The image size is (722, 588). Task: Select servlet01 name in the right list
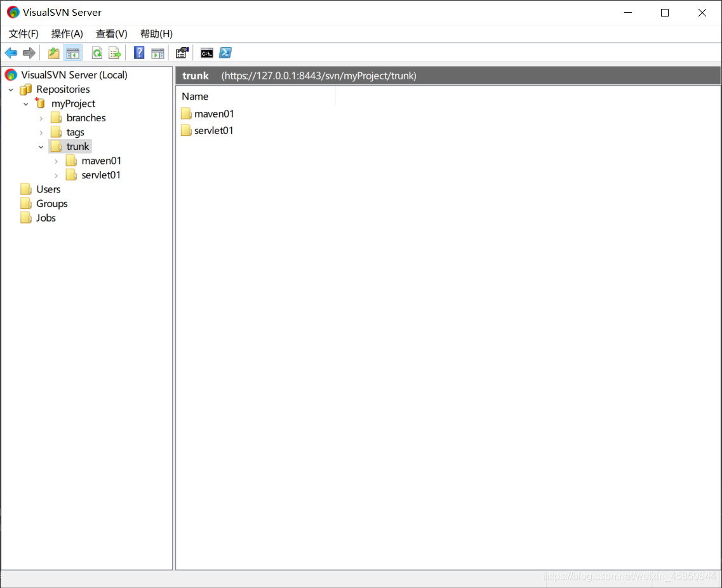[213, 131]
